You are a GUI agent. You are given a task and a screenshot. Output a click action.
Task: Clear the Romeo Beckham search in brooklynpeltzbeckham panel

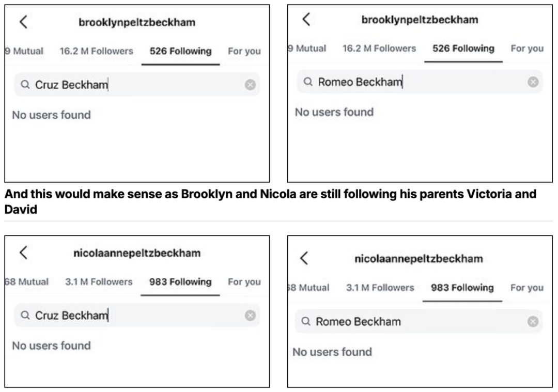[x=533, y=82]
